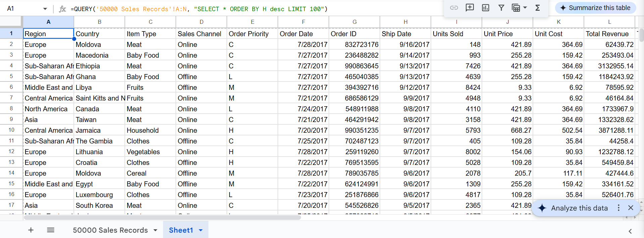Click the Jamaica country cell
The width and height of the screenshot is (644, 238).
99,130
